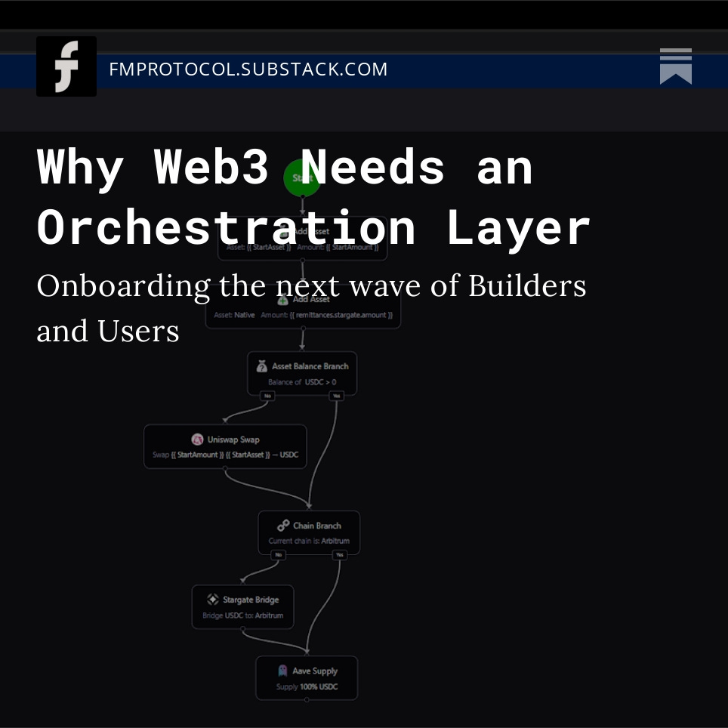Screen dimensions: 728x728
Task: Click the 'Supply 100% USDC' text
Action: [307, 686]
